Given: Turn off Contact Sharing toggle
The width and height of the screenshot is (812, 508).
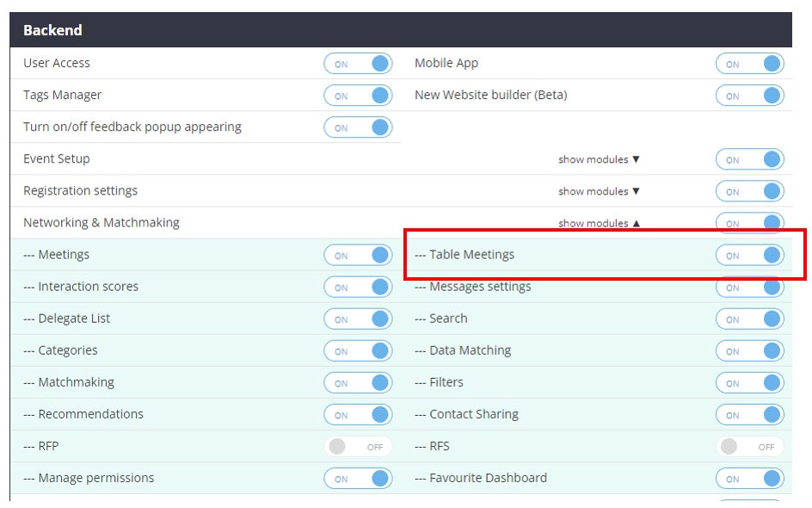Looking at the screenshot, I should 749,414.
